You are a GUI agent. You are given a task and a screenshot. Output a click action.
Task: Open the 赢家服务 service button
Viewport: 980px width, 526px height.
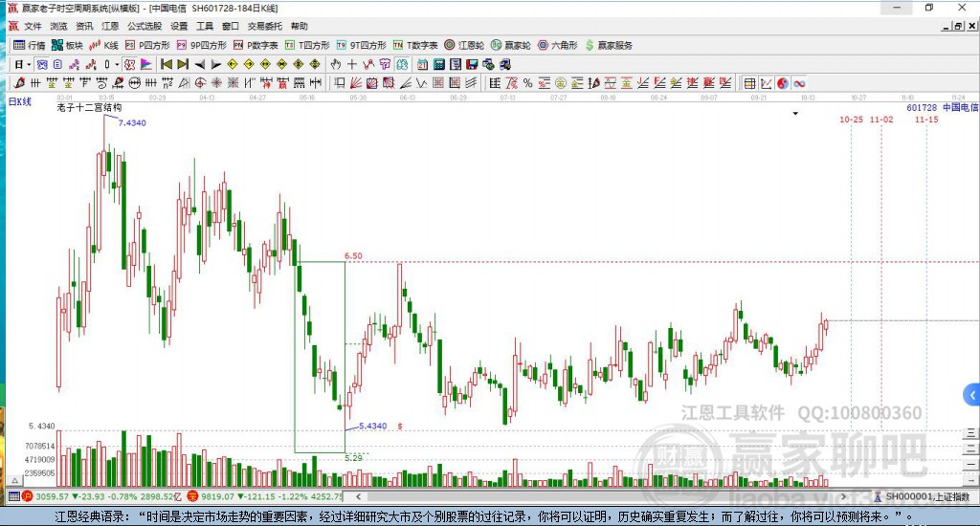pos(609,45)
